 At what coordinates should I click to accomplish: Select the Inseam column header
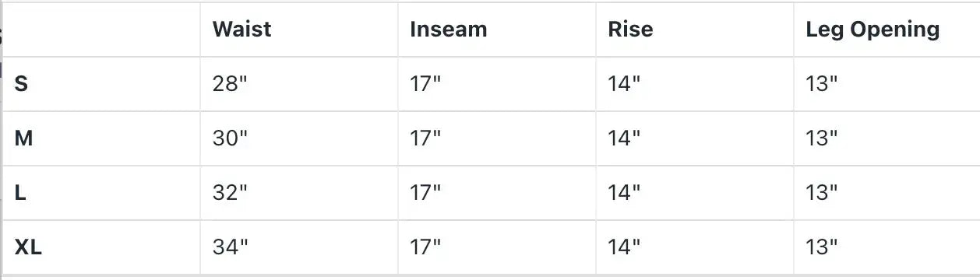click(448, 30)
